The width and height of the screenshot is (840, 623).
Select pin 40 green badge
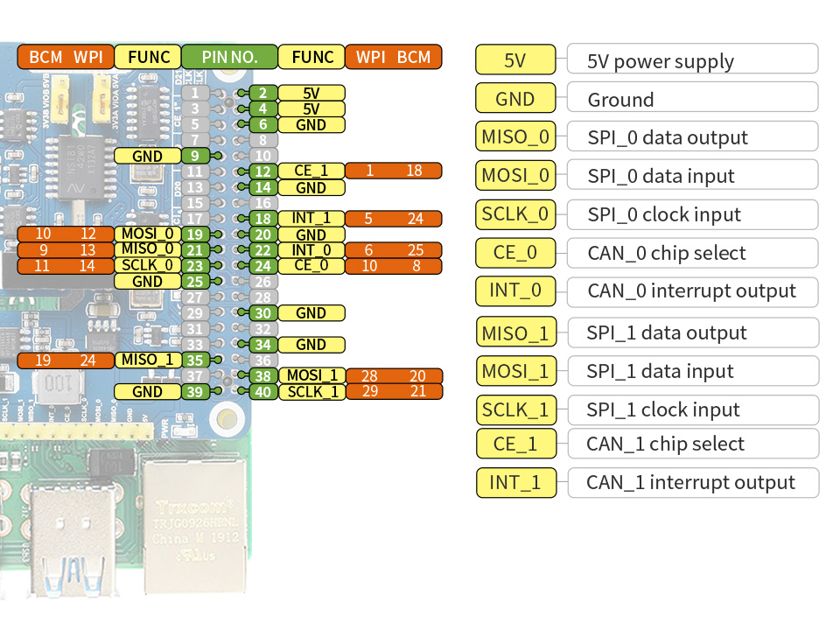(x=262, y=391)
